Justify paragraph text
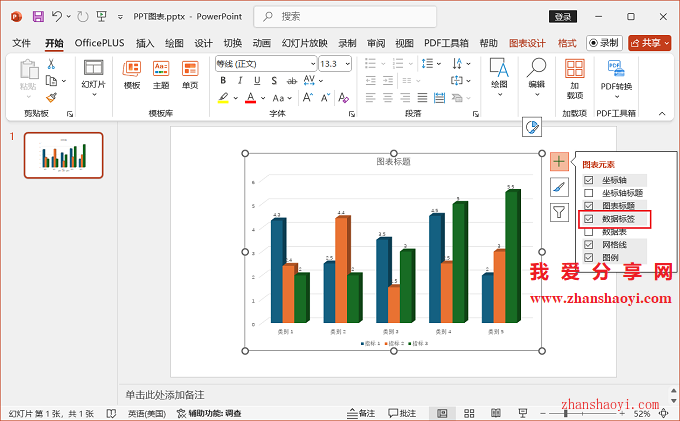This screenshot has height=421, width=680. (x=422, y=98)
